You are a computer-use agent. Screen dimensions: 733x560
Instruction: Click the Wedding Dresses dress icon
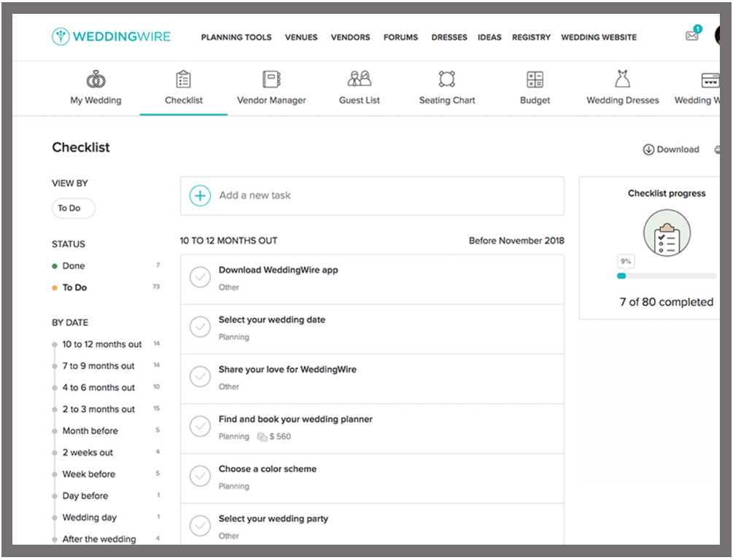622,79
